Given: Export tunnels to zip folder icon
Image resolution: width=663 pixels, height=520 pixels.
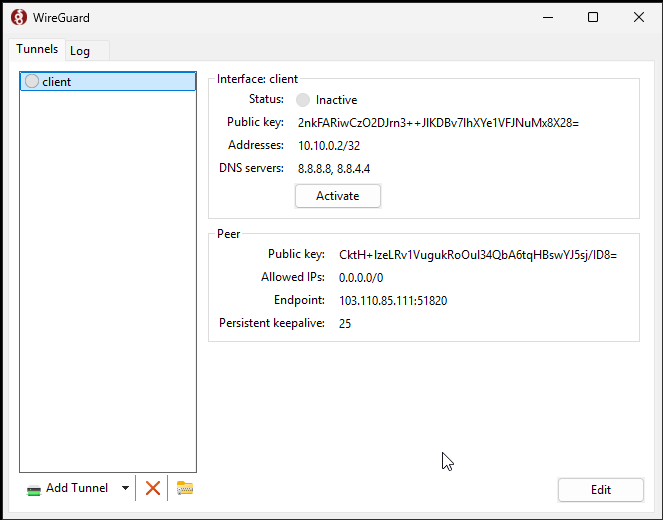Looking at the screenshot, I should tap(185, 488).
